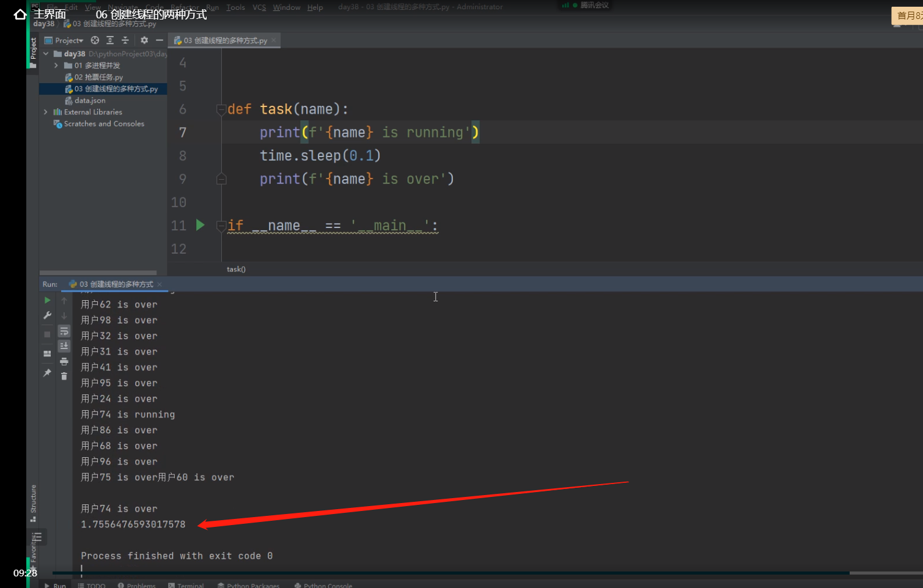
Task: Open the Structure side tool window tab
Action: [x=33, y=503]
